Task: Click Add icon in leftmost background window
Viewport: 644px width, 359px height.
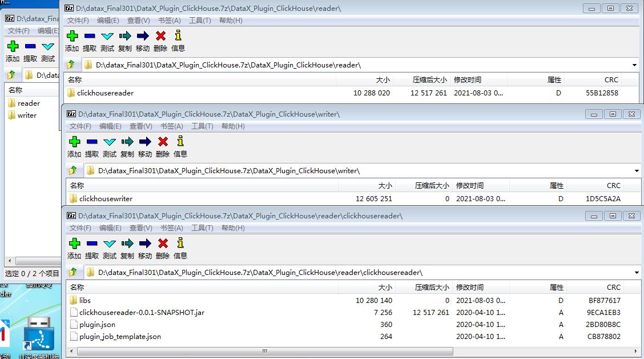Action: (x=13, y=46)
